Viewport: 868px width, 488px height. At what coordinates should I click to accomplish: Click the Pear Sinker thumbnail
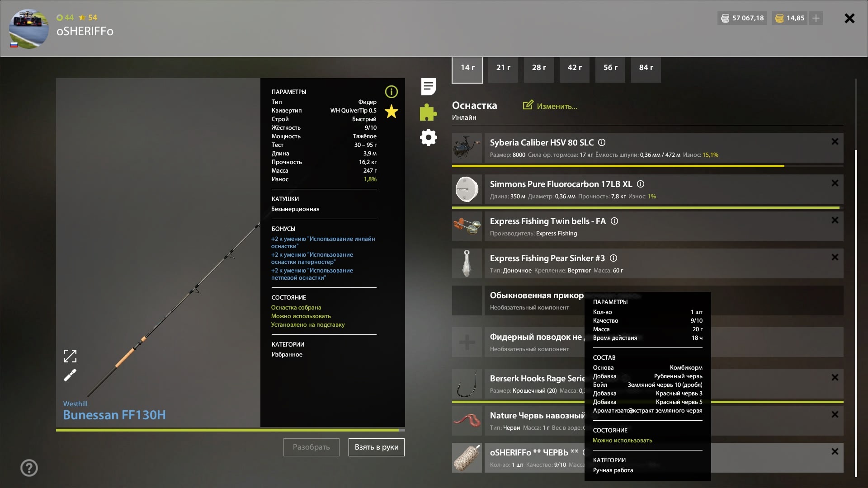coord(467,263)
